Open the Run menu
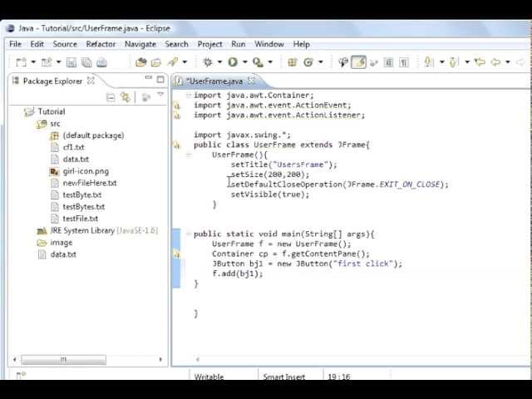This screenshot has height=399, width=532. click(x=239, y=44)
